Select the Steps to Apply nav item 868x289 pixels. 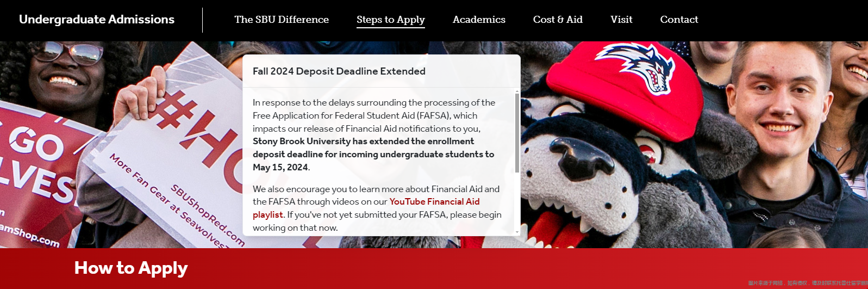(x=391, y=20)
